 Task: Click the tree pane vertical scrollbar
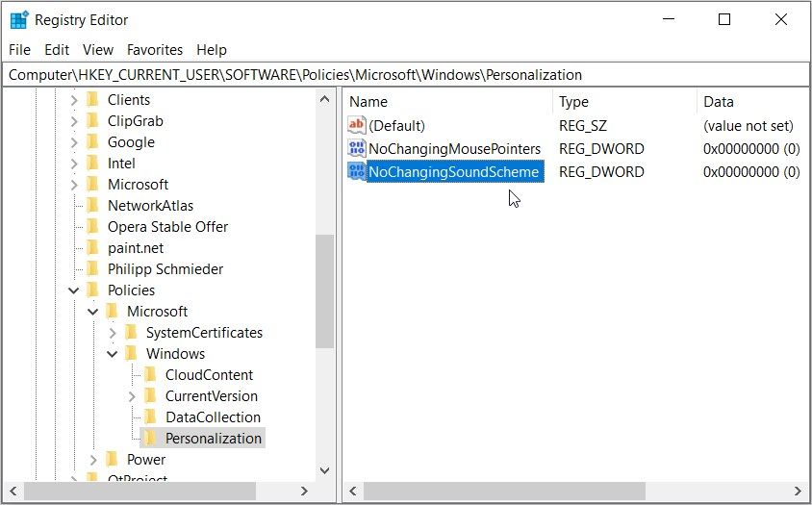pos(324,289)
